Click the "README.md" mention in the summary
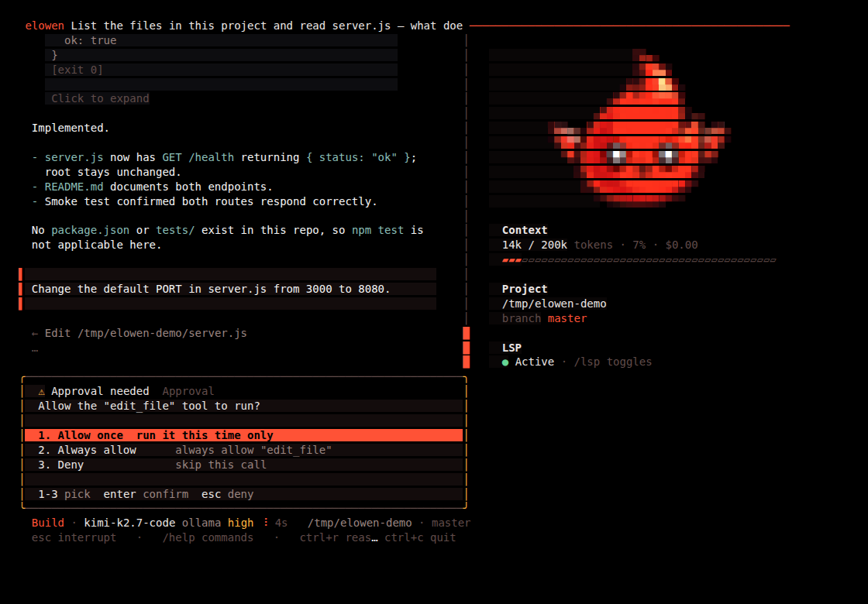The height and width of the screenshot is (604, 868). pos(74,187)
